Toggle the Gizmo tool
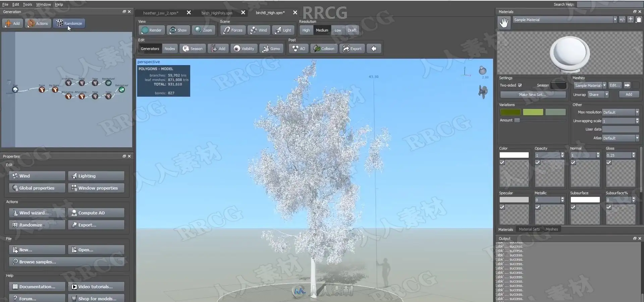Image resolution: width=644 pixels, height=302 pixels. point(271,49)
